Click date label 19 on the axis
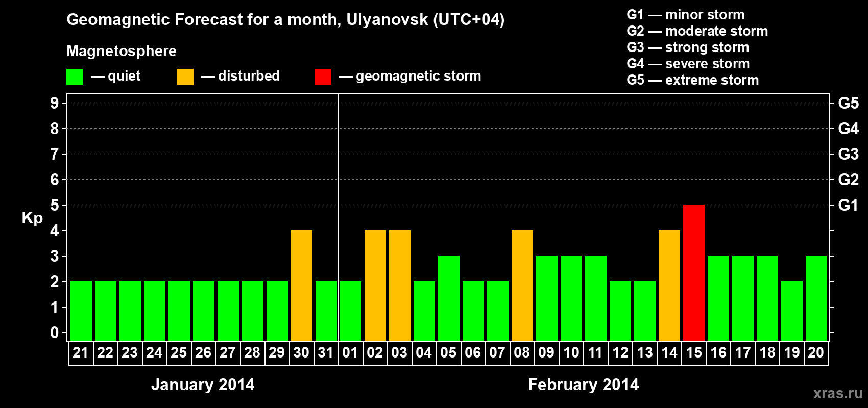Image resolution: width=868 pixels, height=408 pixels. 792,352
